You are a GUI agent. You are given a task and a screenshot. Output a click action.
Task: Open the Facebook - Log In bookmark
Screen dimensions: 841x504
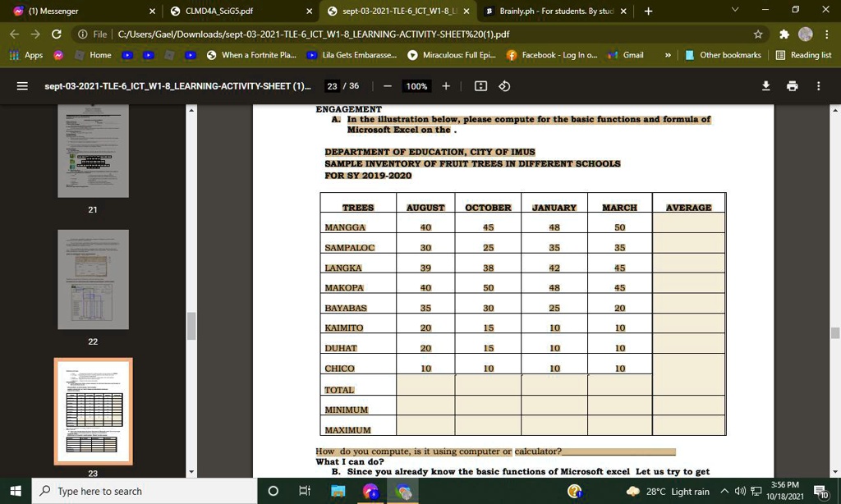click(552, 55)
